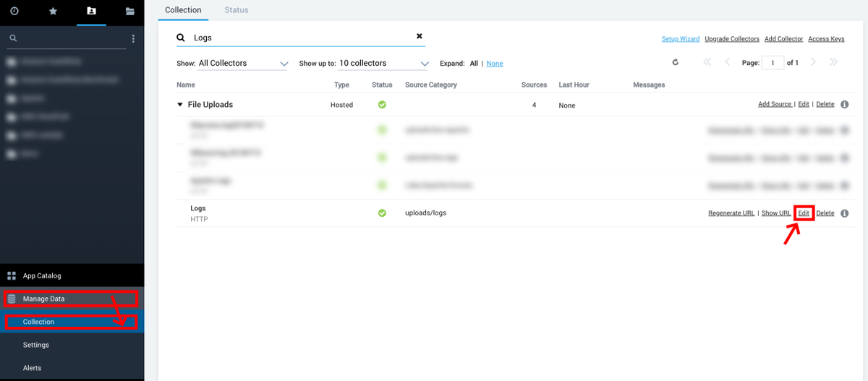This screenshot has height=381, width=868.
Task: Click Regenerate URL for Logs source
Action: coord(731,213)
